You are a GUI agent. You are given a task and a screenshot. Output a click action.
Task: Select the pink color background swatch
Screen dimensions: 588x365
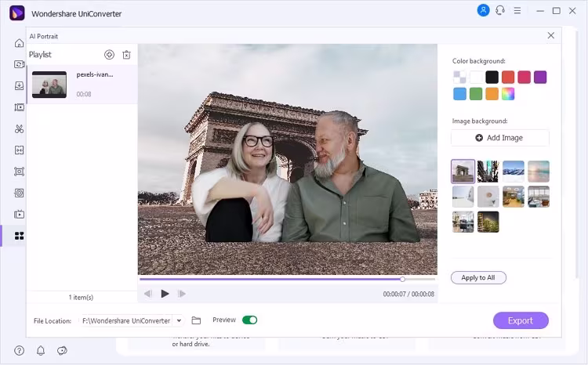click(524, 78)
